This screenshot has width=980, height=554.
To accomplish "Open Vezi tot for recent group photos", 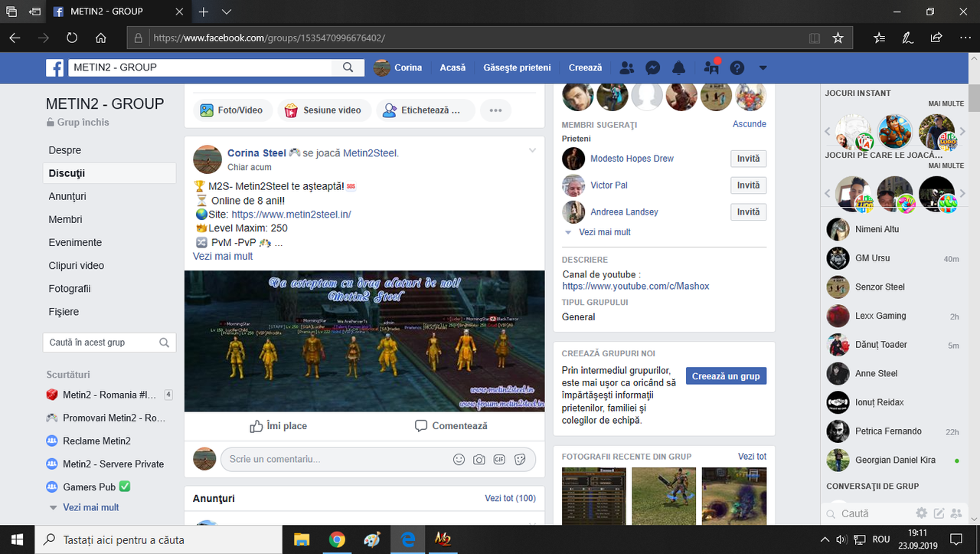I will point(752,457).
